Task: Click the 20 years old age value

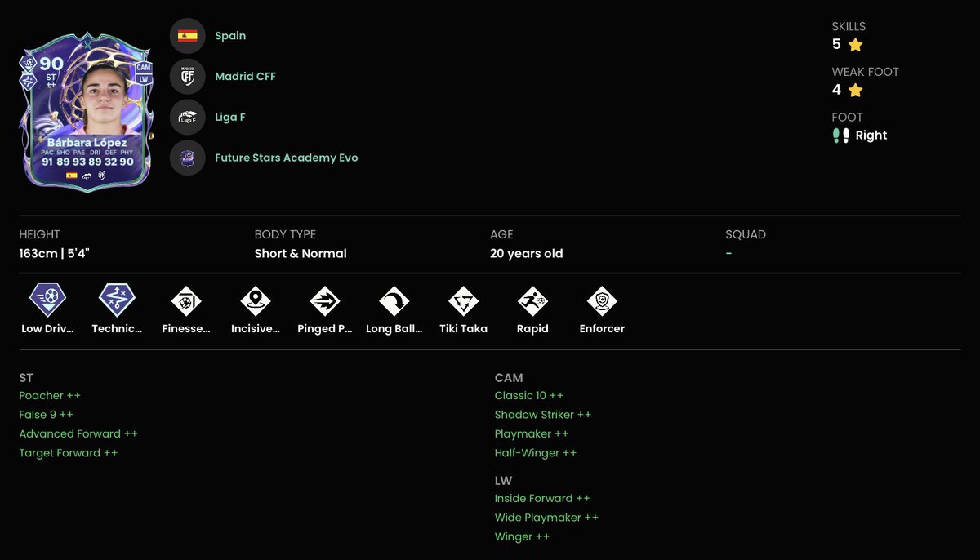Action: [x=526, y=253]
